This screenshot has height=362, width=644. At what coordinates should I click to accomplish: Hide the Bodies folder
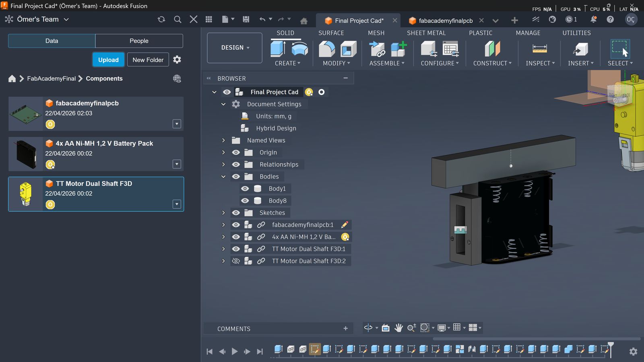(236, 177)
